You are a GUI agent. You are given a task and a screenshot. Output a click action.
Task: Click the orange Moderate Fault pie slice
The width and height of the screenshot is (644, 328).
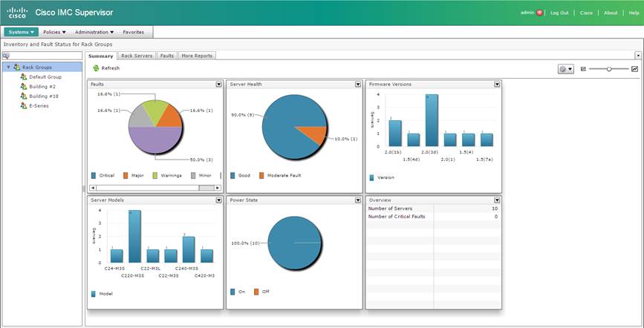click(x=314, y=134)
